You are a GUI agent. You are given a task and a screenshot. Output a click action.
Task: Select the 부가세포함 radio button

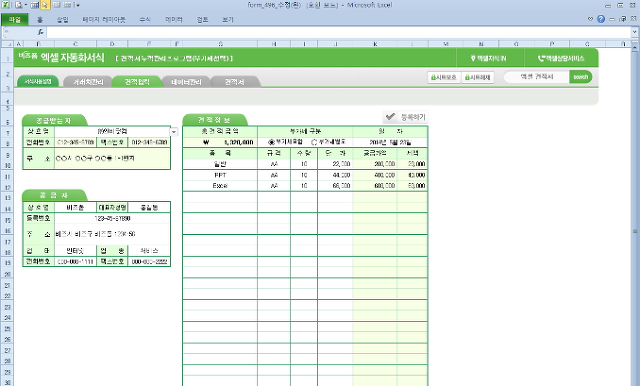coord(271,142)
